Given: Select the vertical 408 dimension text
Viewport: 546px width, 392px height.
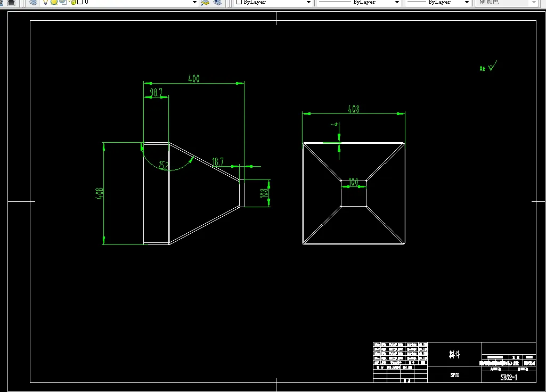Looking at the screenshot, I should coord(99,193).
